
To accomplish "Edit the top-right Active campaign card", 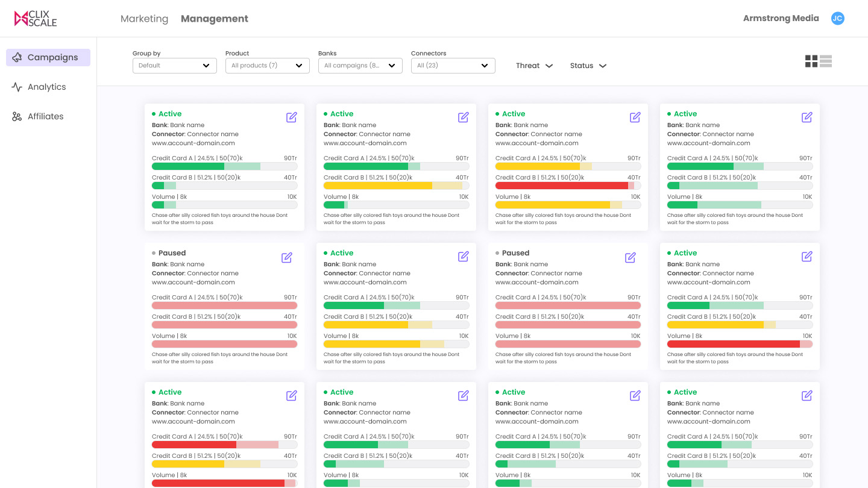I will [x=807, y=117].
